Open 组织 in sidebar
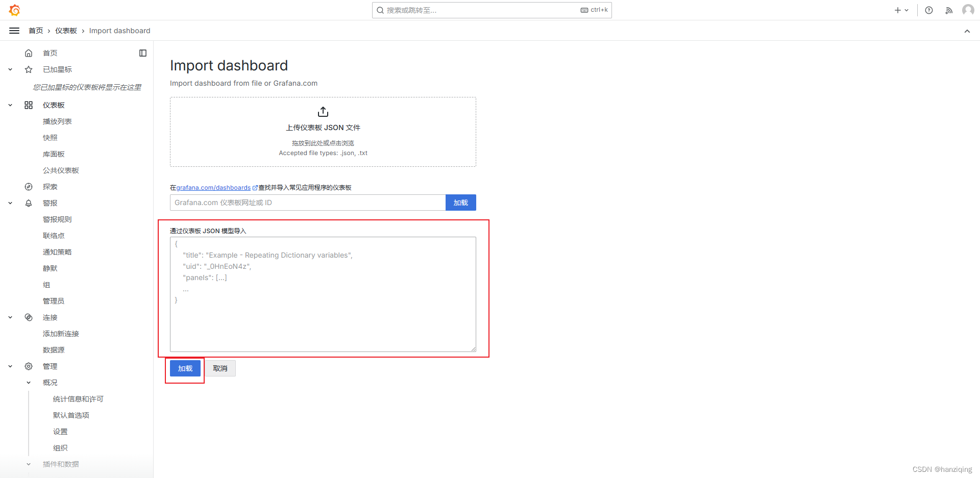This screenshot has height=478, width=980. (x=60, y=448)
